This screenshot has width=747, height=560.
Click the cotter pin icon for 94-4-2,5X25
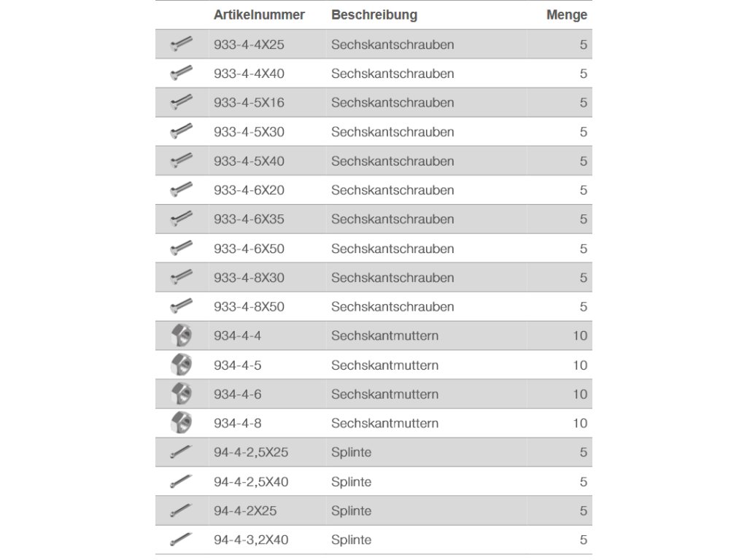coord(181,452)
